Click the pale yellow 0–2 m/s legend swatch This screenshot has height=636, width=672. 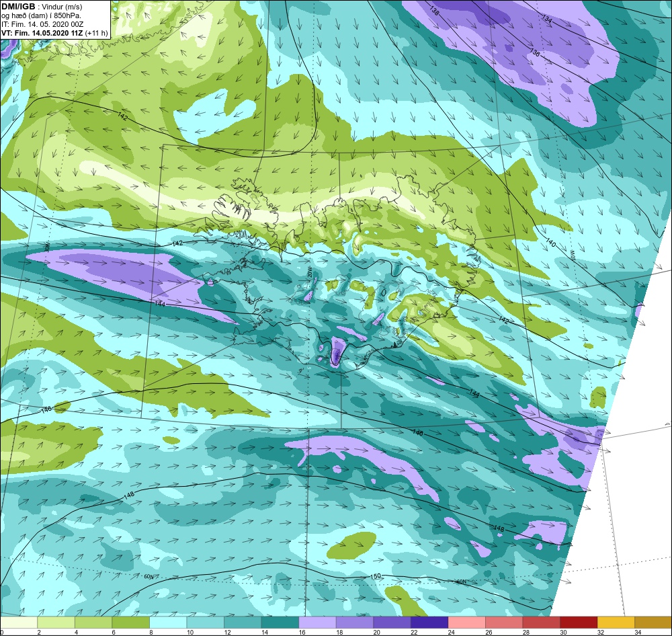(x=19, y=623)
